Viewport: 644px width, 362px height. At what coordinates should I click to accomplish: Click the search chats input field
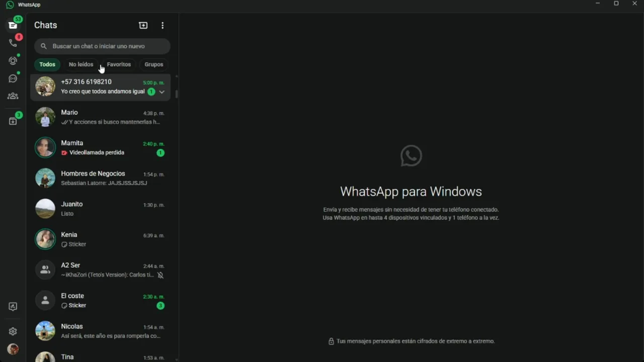point(102,46)
